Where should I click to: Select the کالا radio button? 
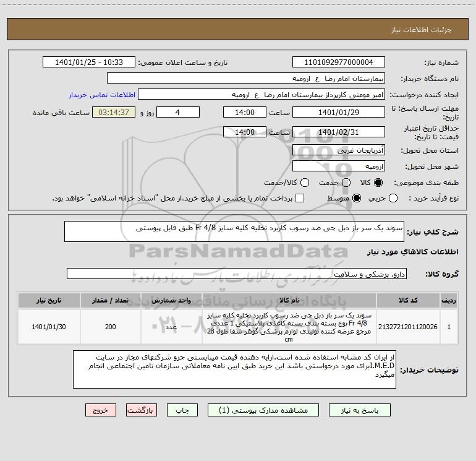[x=378, y=183]
